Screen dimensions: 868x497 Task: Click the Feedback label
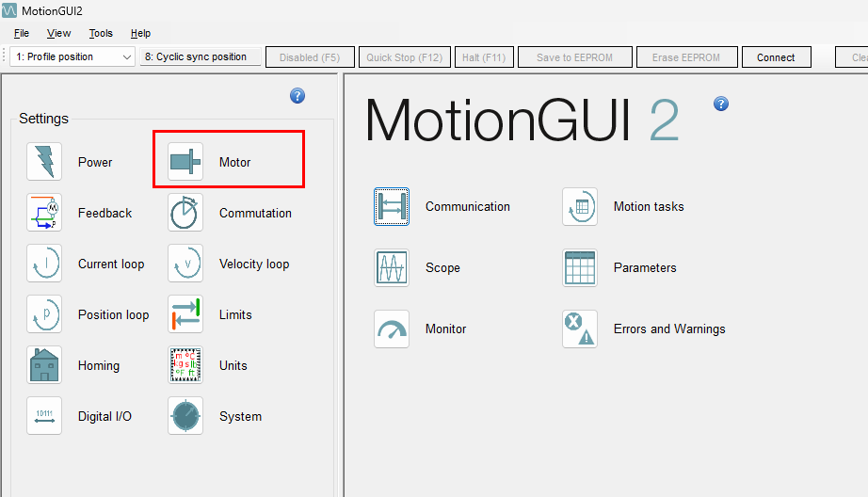click(x=104, y=213)
